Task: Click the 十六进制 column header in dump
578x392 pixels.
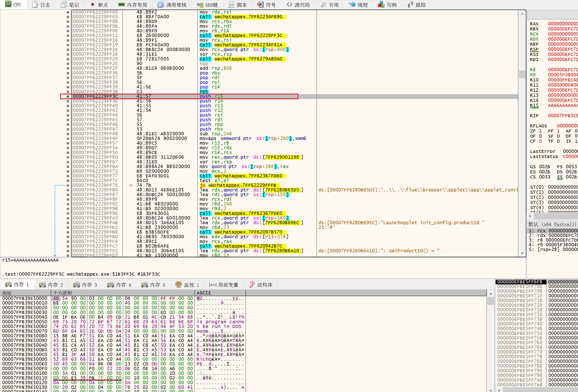Action: click(123, 293)
